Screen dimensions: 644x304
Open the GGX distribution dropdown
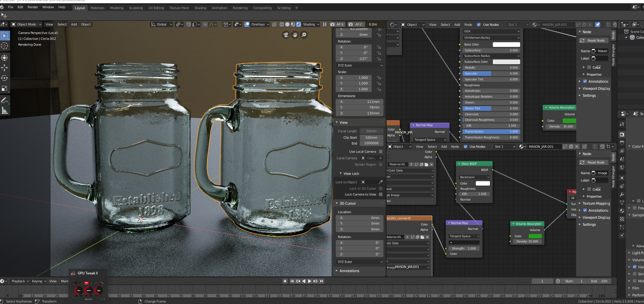coord(491,31)
